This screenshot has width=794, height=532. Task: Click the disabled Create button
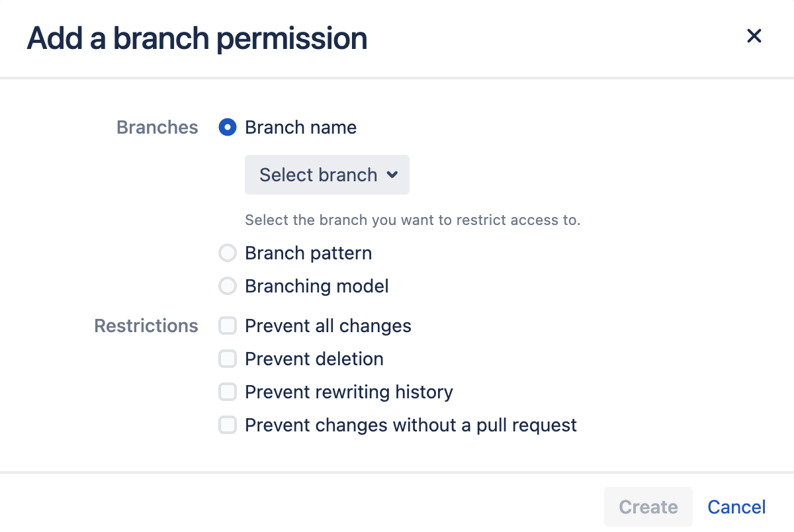[x=648, y=507]
